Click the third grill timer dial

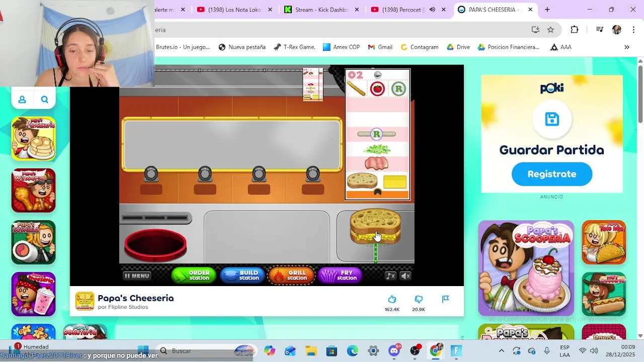259,174
